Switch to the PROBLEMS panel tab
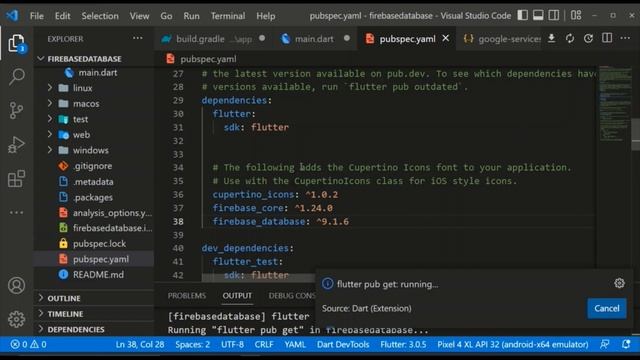The width and height of the screenshot is (640, 360). tap(187, 296)
